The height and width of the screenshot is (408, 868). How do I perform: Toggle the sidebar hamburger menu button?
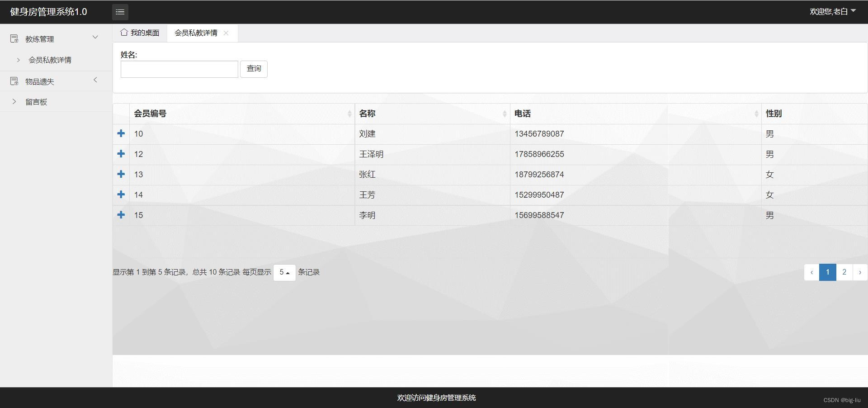(120, 12)
